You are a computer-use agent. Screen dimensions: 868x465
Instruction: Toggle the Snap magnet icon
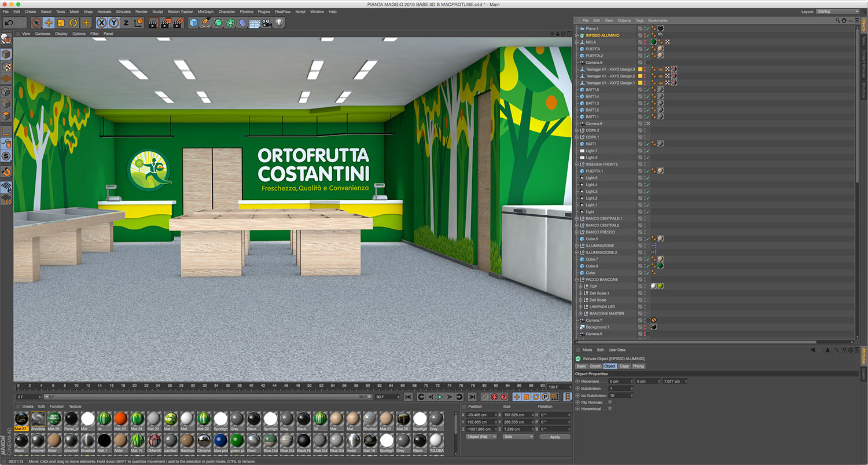click(x=6, y=171)
